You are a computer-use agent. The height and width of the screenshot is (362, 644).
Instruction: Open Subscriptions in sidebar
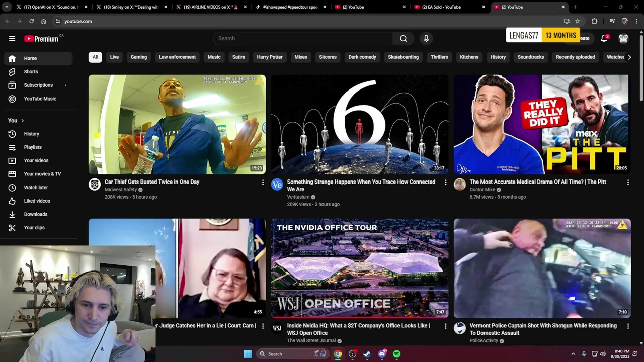click(39, 85)
